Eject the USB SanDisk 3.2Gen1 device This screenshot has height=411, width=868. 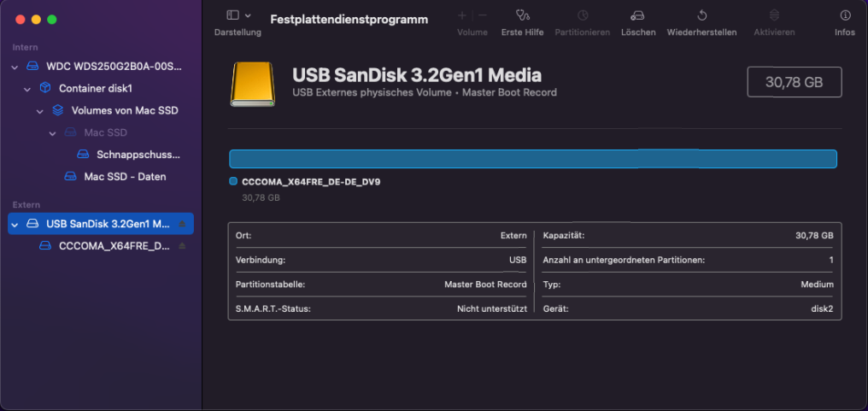pos(182,224)
